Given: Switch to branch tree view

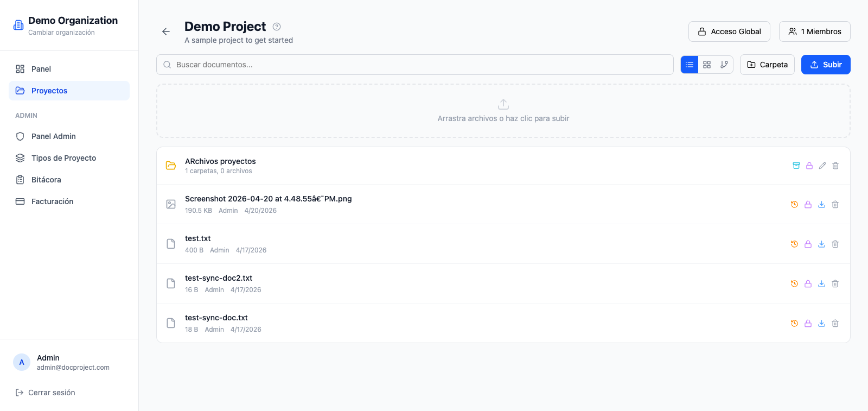Looking at the screenshot, I should (x=724, y=65).
